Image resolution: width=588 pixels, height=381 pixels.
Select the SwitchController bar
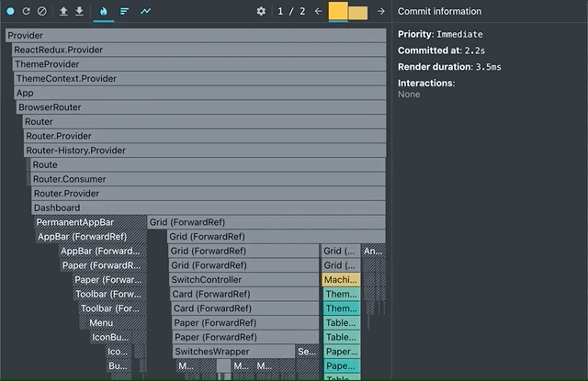(244, 279)
